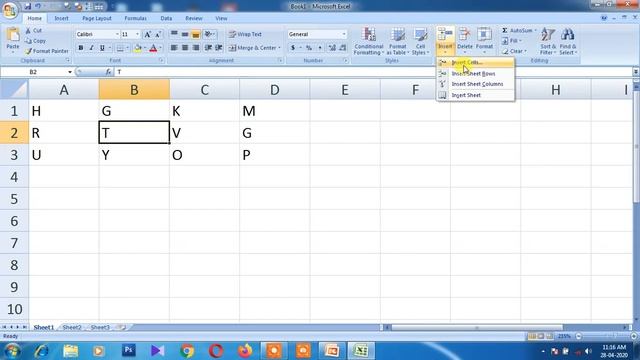Image resolution: width=640 pixels, height=360 pixels.
Task: Save the workbook from Quick Access Toolbar
Action: (28, 7)
